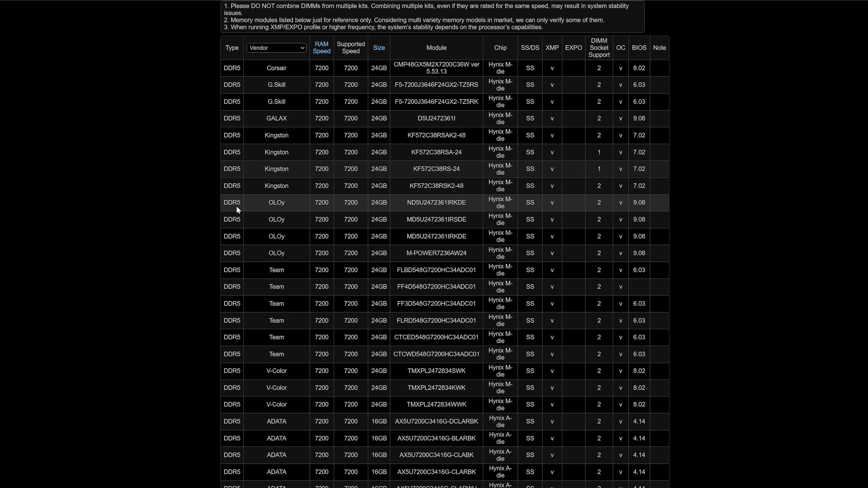Select GALAX module D5U2472361I

(436, 119)
